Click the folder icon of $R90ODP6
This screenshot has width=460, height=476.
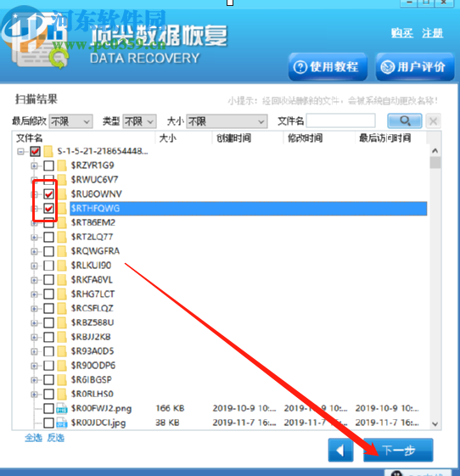point(62,365)
